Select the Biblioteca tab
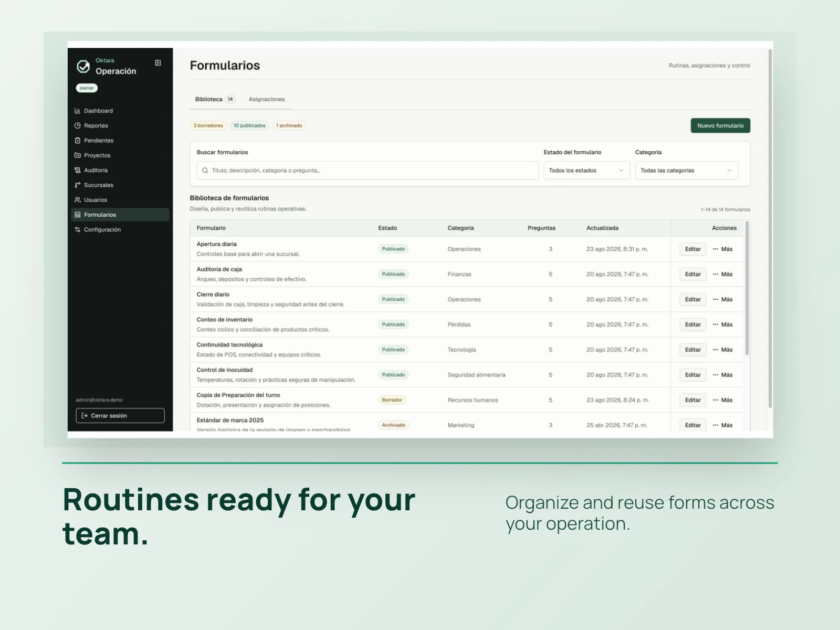Screen dimensions: 840x630 click(215, 99)
